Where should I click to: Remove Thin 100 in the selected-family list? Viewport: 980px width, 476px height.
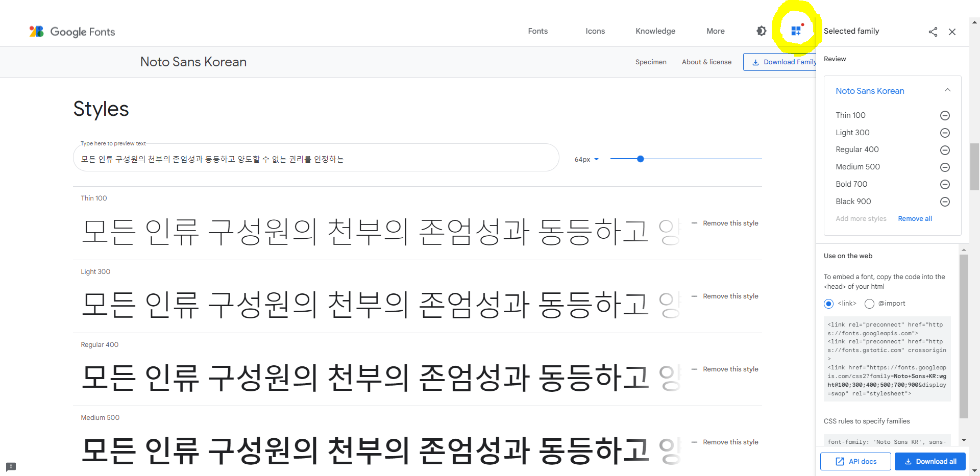(945, 115)
